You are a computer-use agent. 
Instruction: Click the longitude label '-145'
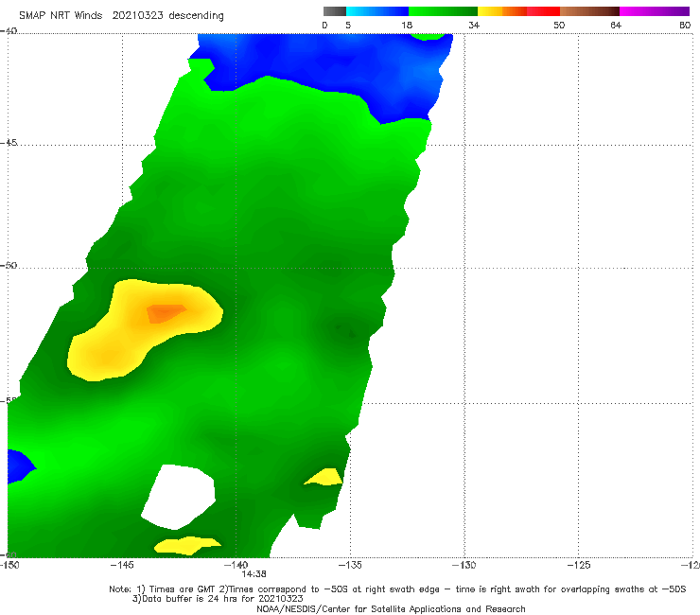[122, 565]
